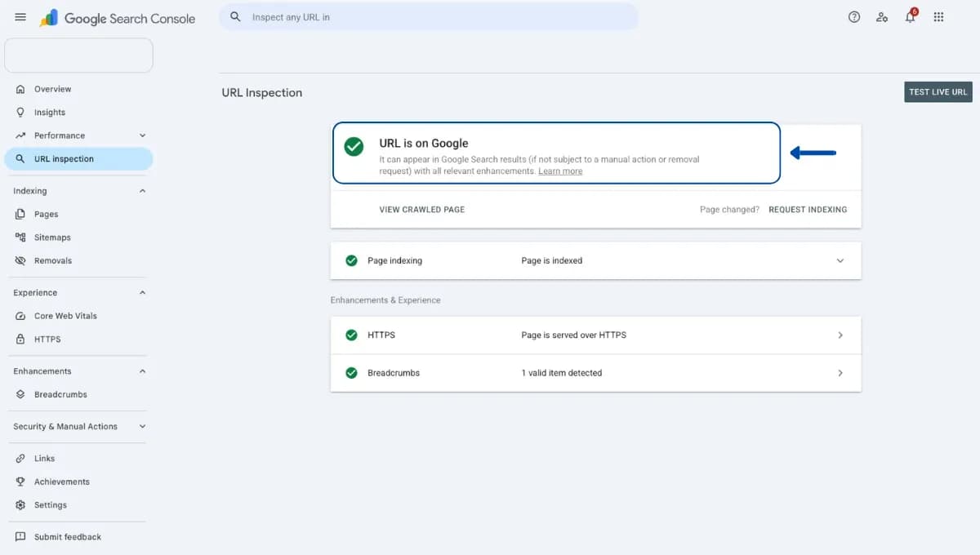Open the property selector box
980x555 pixels.
[78, 55]
